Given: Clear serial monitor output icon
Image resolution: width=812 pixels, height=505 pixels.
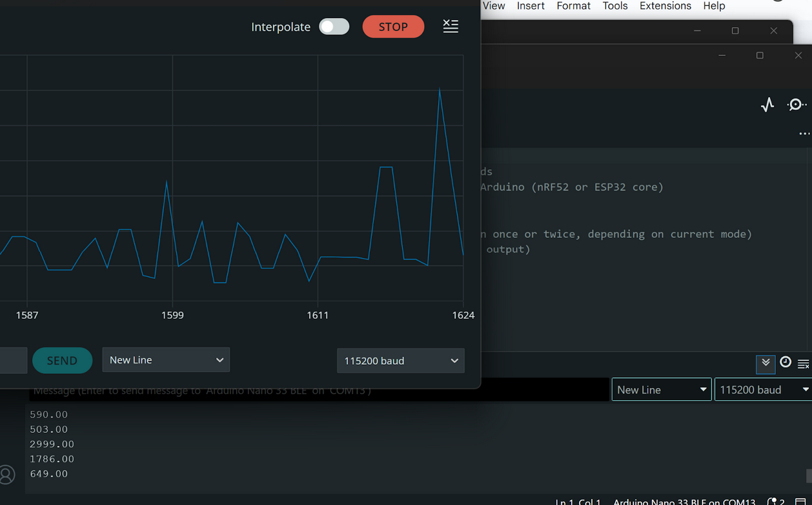Looking at the screenshot, I should [804, 364].
